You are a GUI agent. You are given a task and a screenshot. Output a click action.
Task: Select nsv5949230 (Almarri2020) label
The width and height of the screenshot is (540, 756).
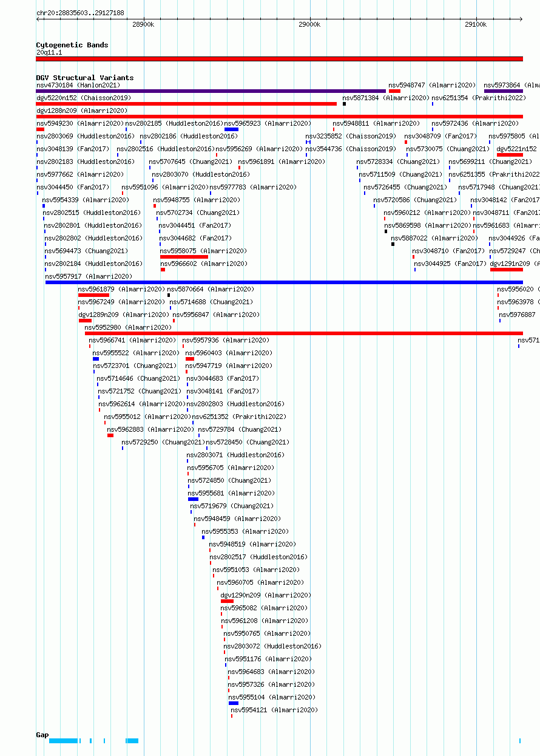click(80, 123)
